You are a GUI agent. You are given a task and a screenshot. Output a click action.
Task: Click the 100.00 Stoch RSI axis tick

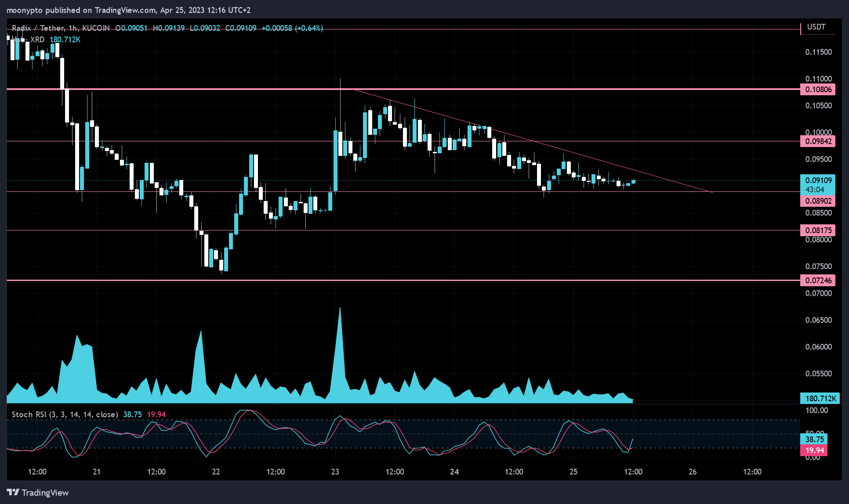816,410
